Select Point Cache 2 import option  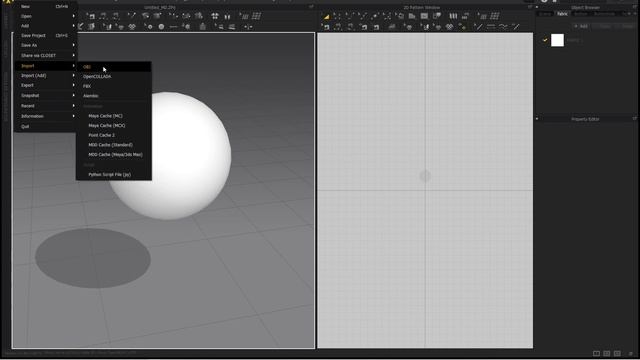point(113,135)
